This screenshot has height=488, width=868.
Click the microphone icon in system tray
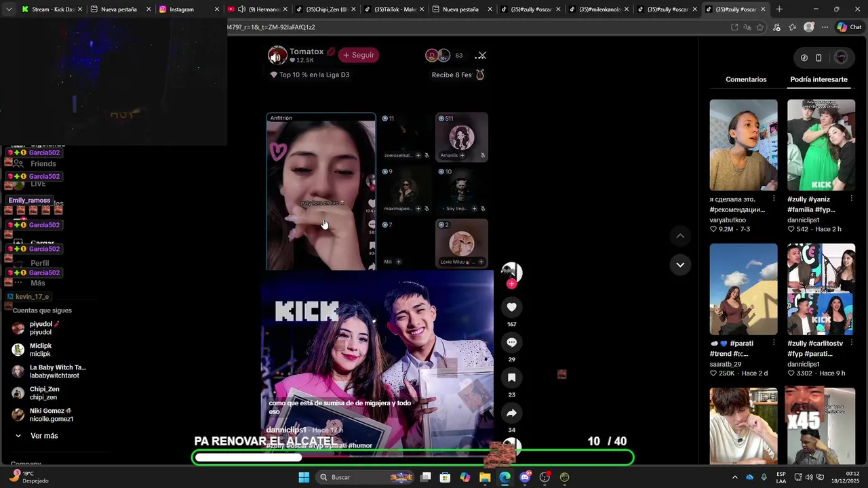click(x=764, y=477)
